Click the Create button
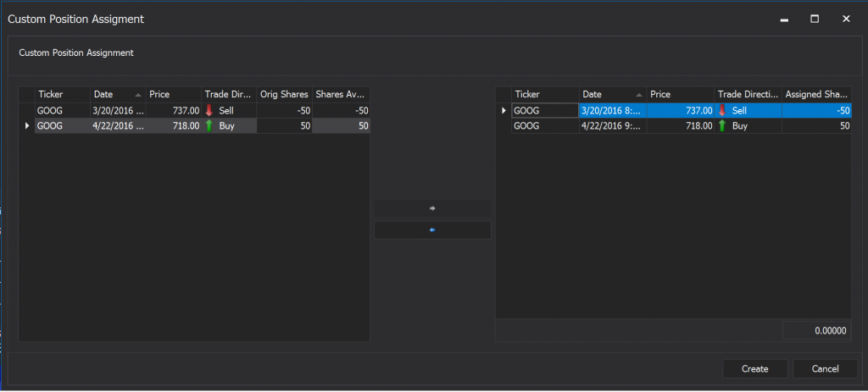This screenshot has height=392, width=868. click(x=755, y=369)
